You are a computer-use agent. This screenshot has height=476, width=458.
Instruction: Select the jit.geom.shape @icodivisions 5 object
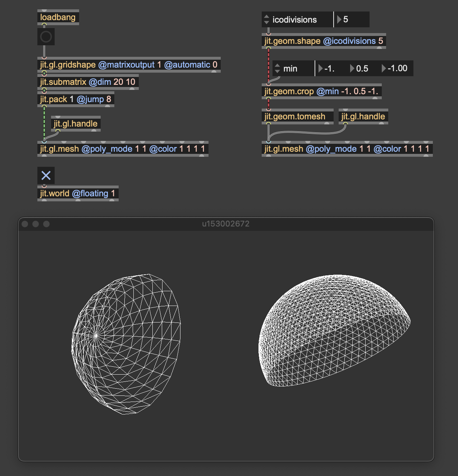324,41
